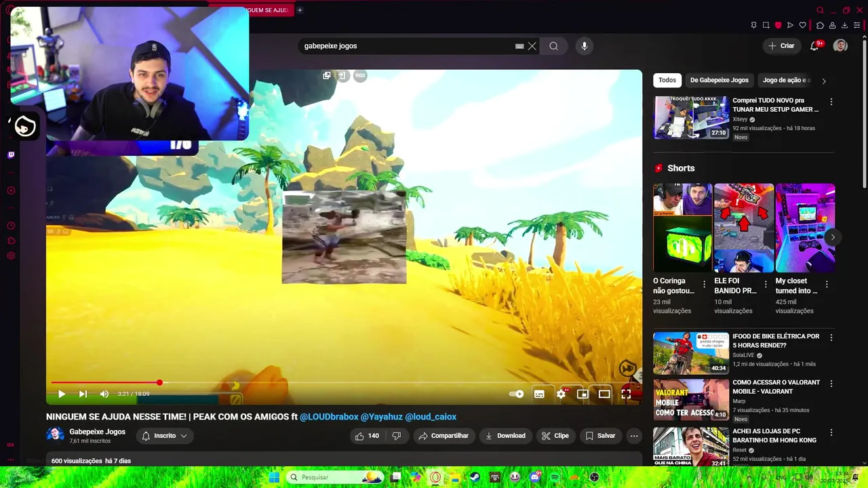The width and height of the screenshot is (868, 488).
Task: Show next Shorts with right arrow
Action: click(x=833, y=237)
